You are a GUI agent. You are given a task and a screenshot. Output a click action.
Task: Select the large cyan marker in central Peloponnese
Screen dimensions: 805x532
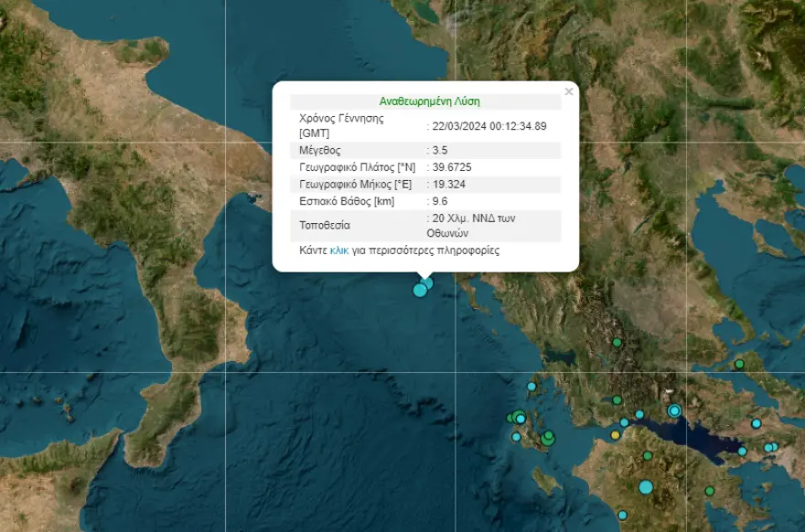pos(646,487)
